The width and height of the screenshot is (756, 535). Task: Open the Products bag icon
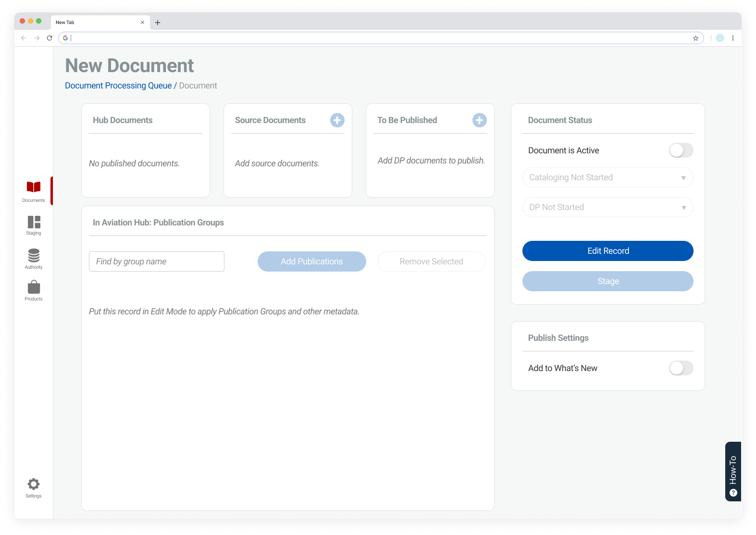[34, 287]
